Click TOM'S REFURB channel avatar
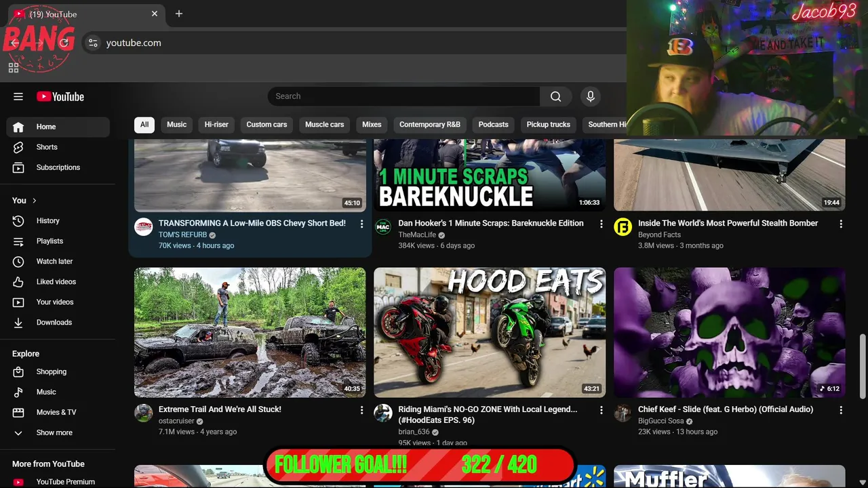Screen dimensions: 868x488 143,227
